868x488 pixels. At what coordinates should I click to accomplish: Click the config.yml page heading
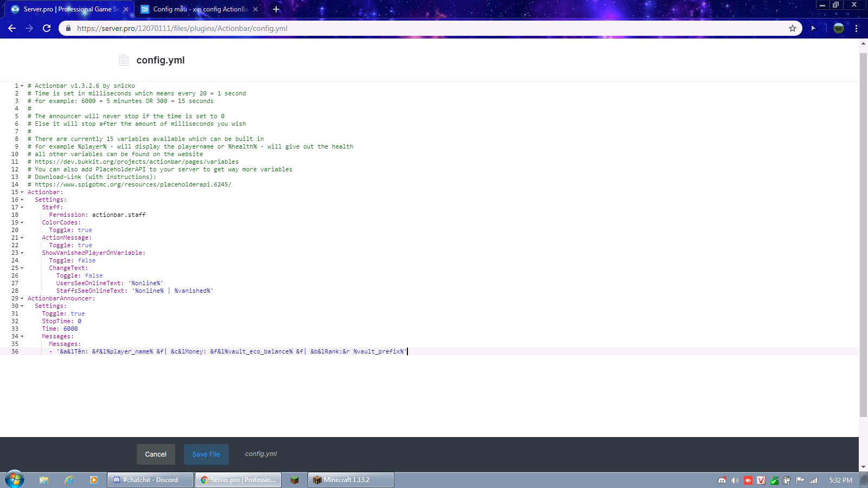161,60
